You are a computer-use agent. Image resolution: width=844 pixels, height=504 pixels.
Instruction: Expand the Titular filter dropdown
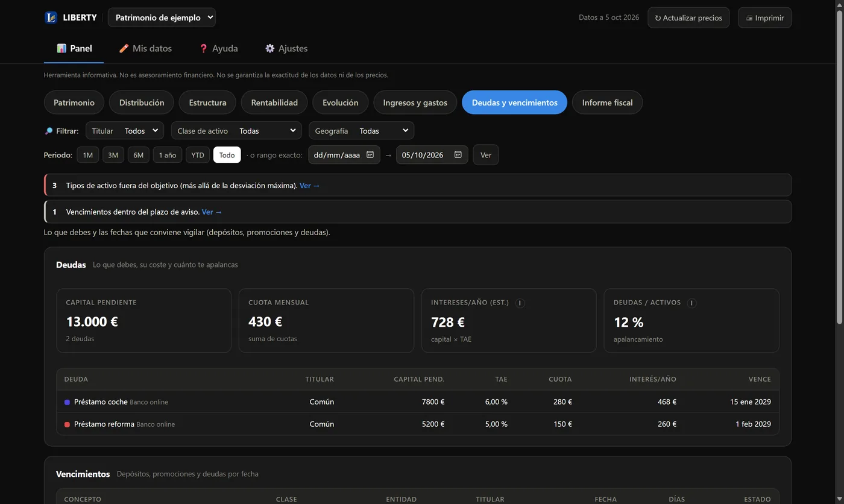(125, 131)
